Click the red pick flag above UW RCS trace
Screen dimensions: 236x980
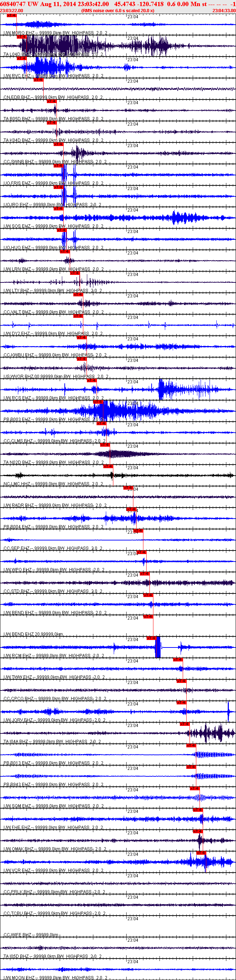(92, 380)
